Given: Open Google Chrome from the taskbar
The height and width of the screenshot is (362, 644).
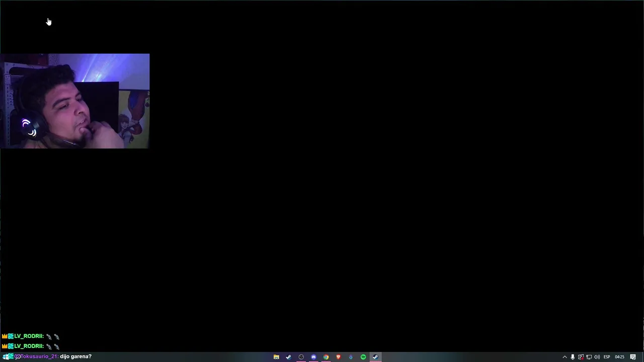Looking at the screenshot, I should pyautogui.click(x=326, y=357).
